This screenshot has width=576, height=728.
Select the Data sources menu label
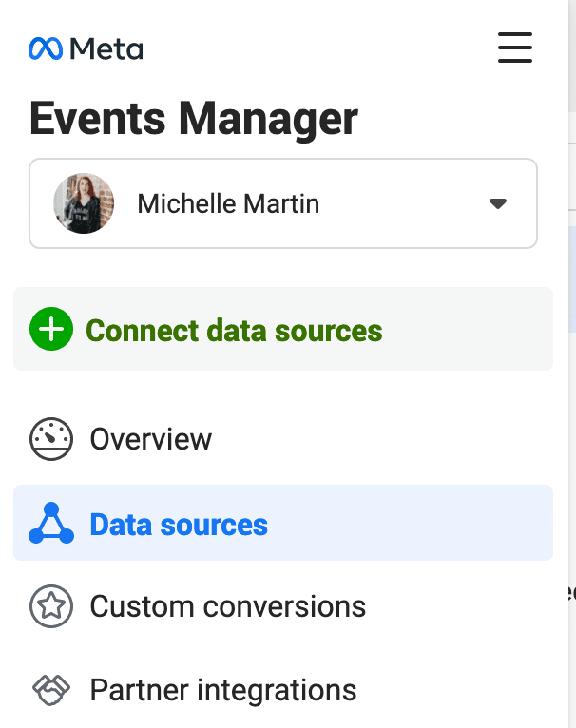point(179,525)
